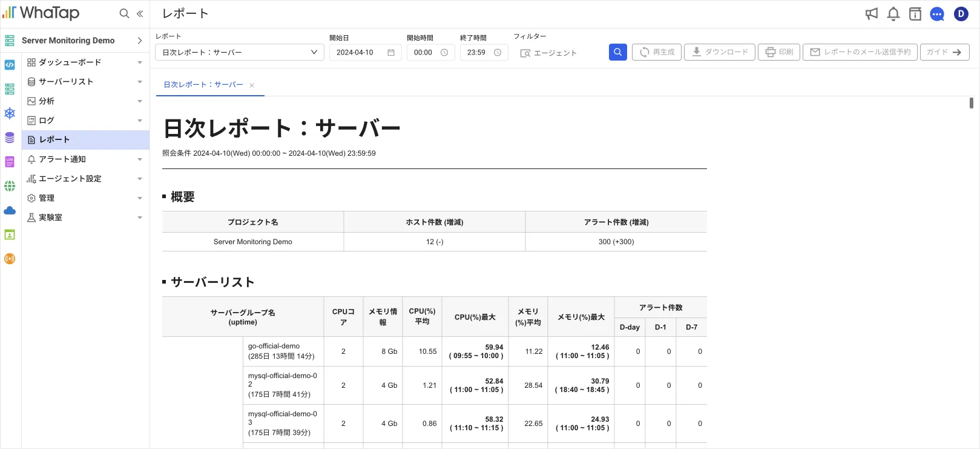Collapse sidebar with double-chevron icon

(x=140, y=13)
